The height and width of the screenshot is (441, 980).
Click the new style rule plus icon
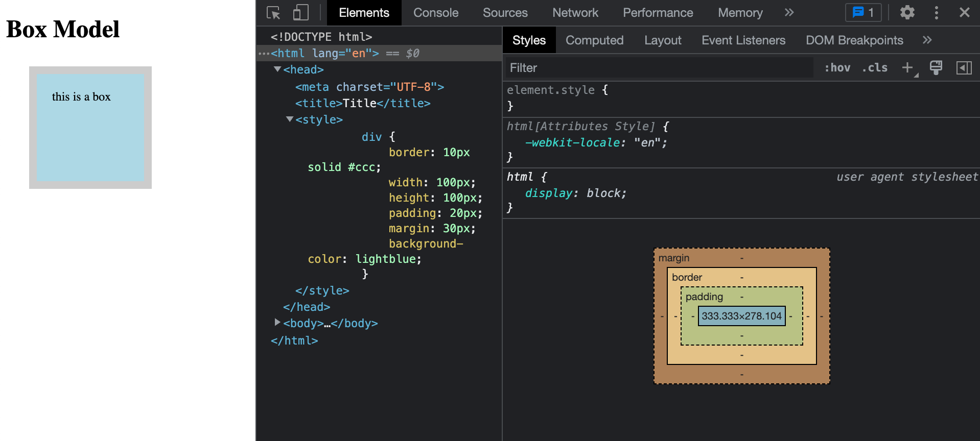point(907,67)
